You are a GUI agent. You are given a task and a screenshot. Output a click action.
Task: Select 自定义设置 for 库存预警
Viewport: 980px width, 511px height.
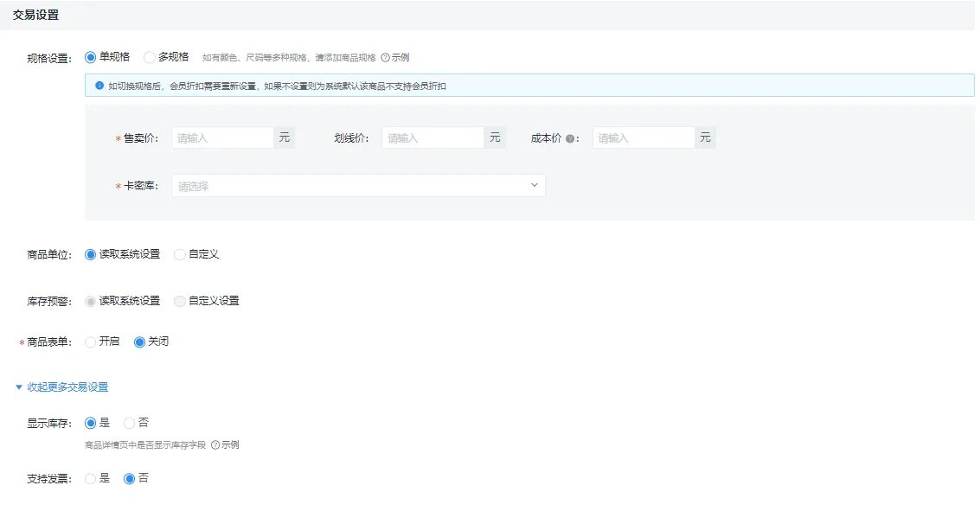[180, 301]
